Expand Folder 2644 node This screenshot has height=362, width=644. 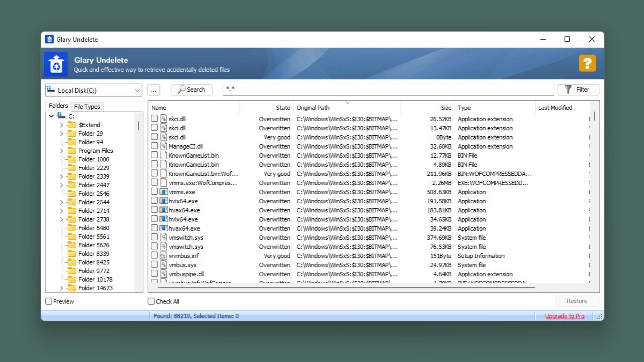pyautogui.click(x=61, y=202)
